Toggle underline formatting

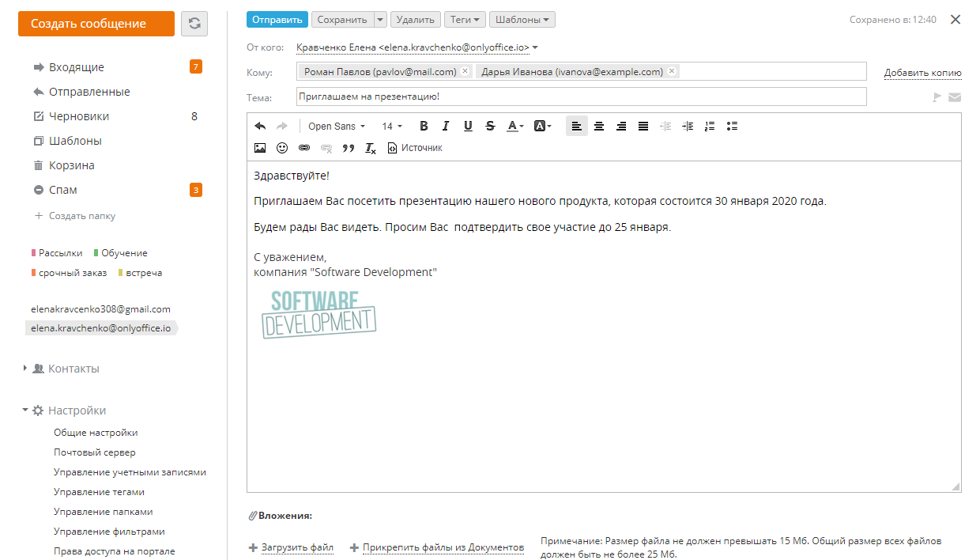(468, 126)
